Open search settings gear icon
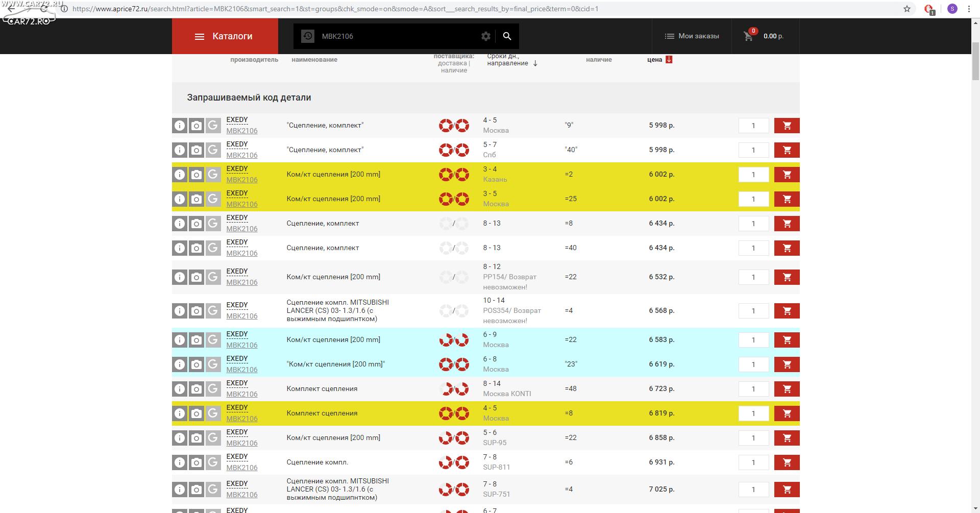The width and height of the screenshot is (980, 513). click(x=486, y=36)
